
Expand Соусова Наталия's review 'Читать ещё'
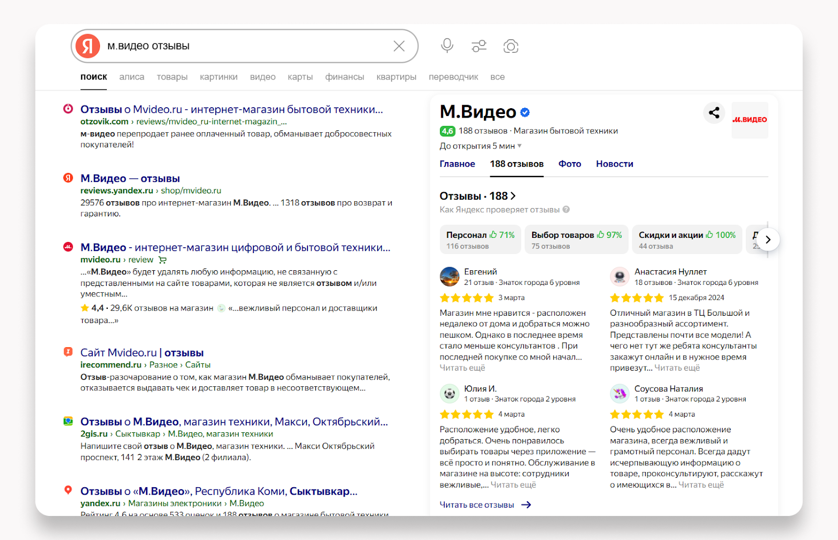click(701, 485)
